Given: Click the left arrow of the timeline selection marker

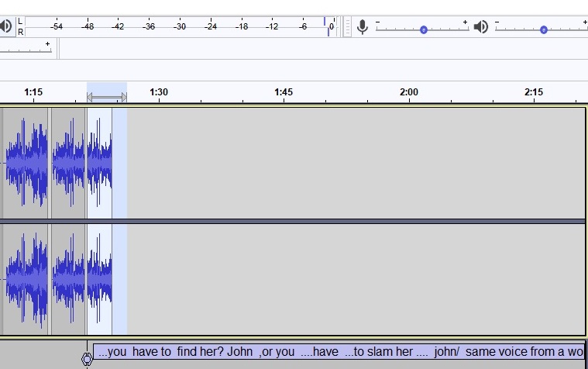Looking at the screenshot, I should point(90,98).
